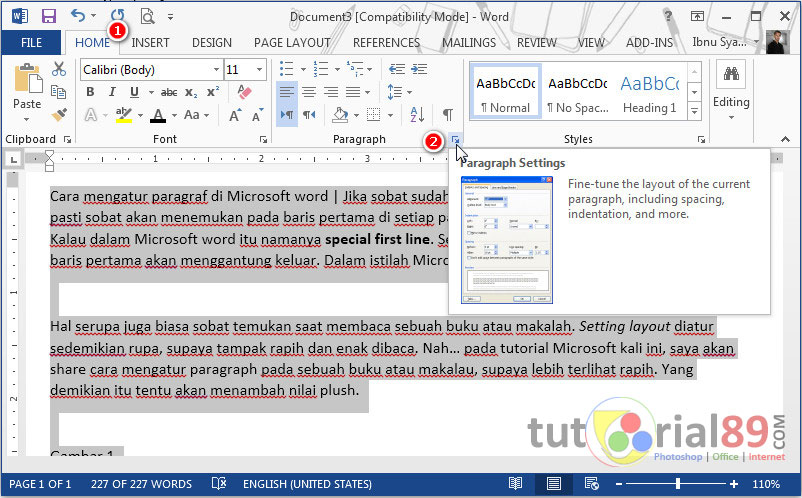Clear all formatting with the eraser icon

pyautogui.click(x=244, y=92)
